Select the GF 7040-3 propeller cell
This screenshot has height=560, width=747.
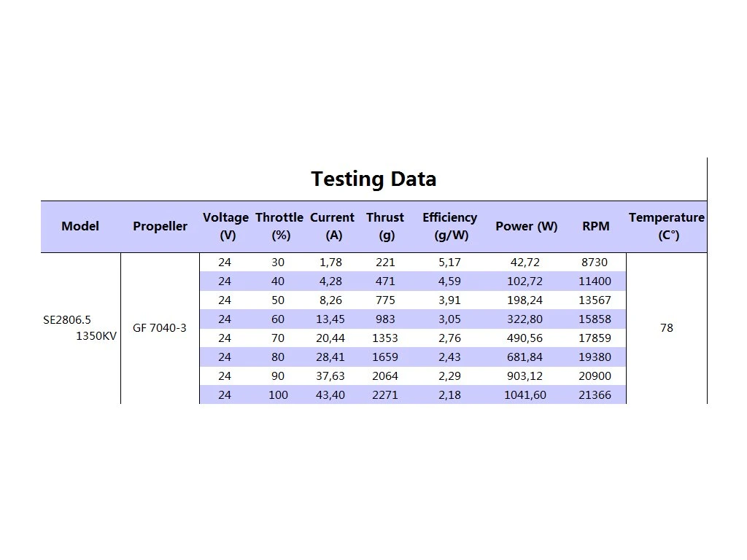tap(160, 327)
